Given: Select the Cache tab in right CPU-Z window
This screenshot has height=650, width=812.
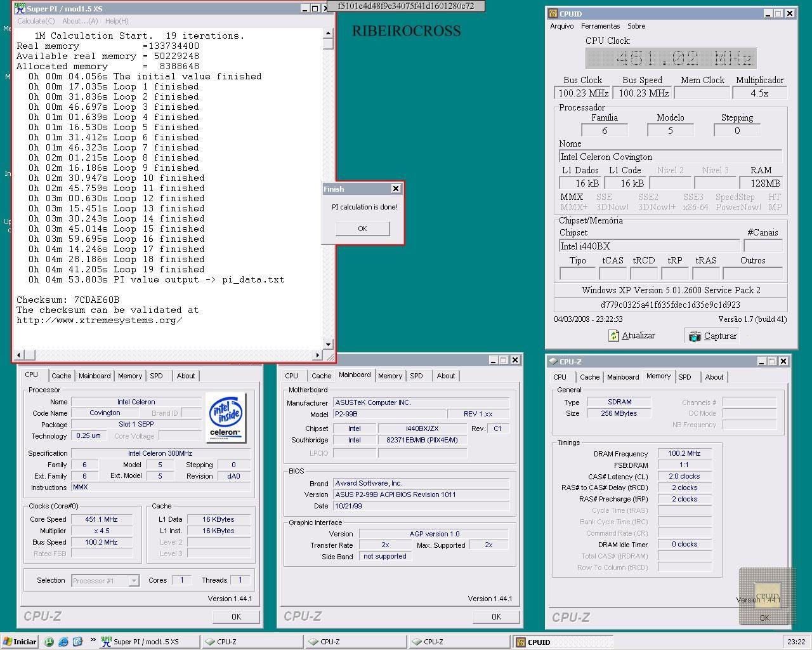Looking at the screenshot, I should point(590,377).
